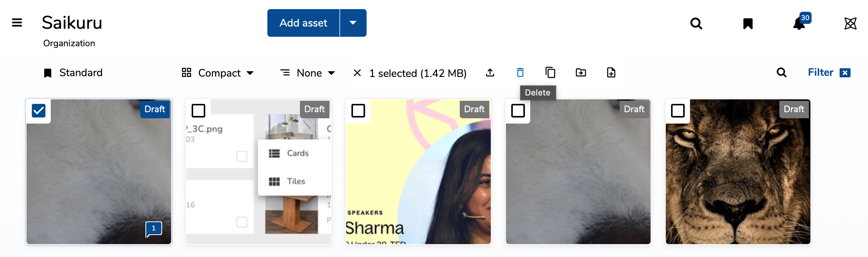This screenshot has width=868, height=257.
Task: Delete the selected asset
Action: pyautogui.click(x=520, y=72)
